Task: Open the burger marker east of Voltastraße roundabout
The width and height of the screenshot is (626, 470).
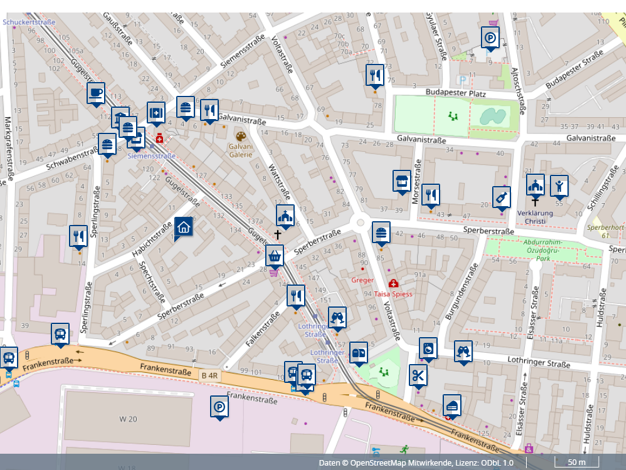Action: coord(381,232)
